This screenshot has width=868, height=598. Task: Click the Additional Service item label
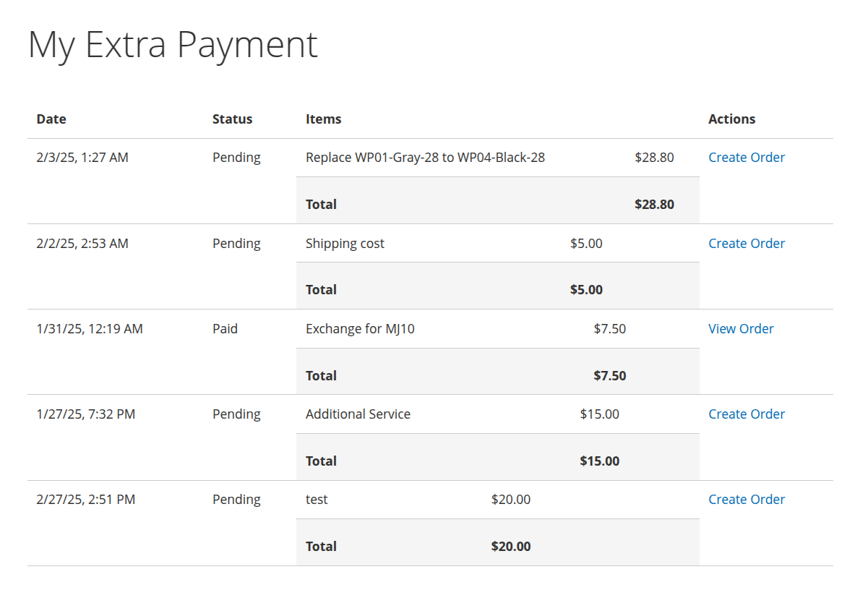358,414
